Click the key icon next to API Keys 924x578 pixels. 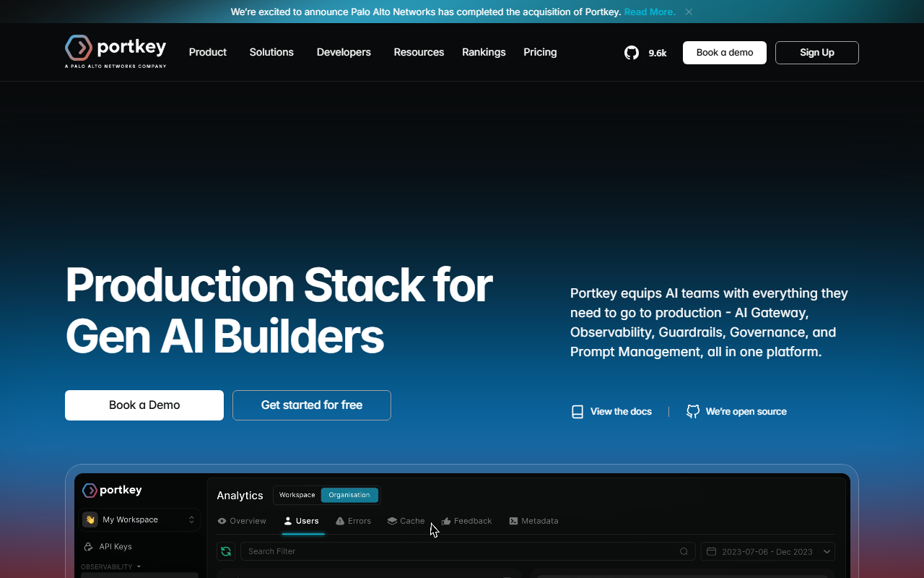[x=89, y=547]
